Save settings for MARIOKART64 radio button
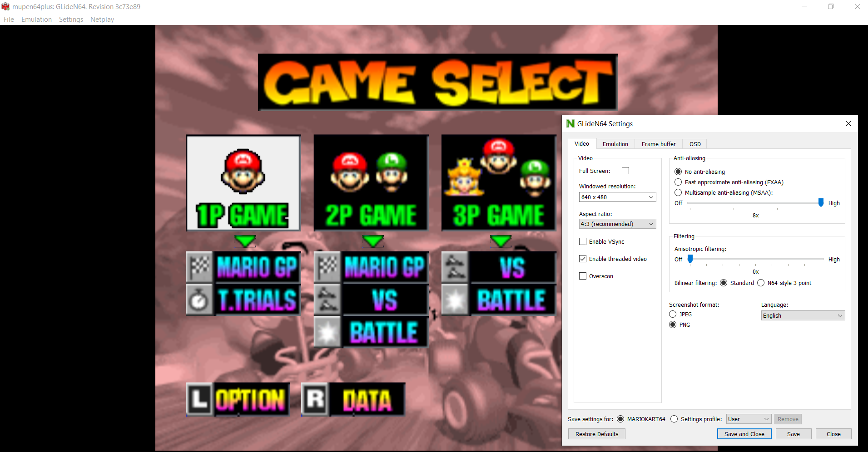This screenshot has height=452, width=868. click(x=620, y=419)
